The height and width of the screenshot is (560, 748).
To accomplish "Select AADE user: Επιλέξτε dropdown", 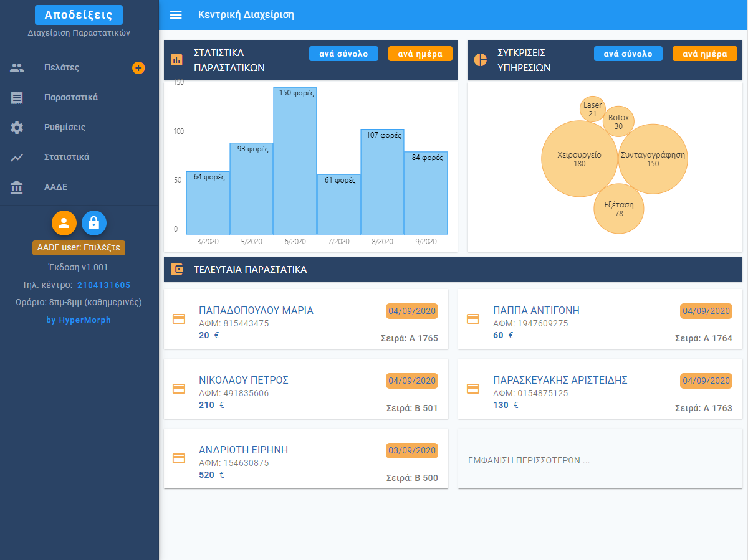I will [x=79, y=247].
